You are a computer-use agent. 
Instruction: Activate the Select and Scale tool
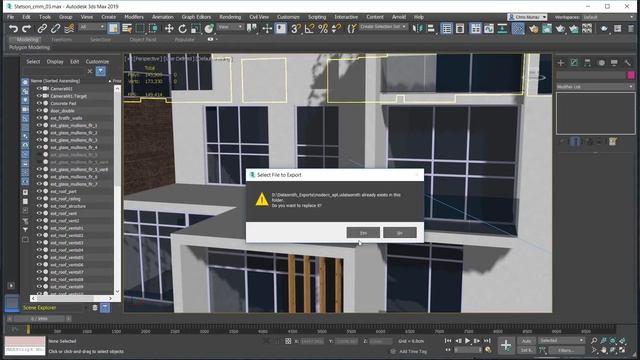pos(196,29)
